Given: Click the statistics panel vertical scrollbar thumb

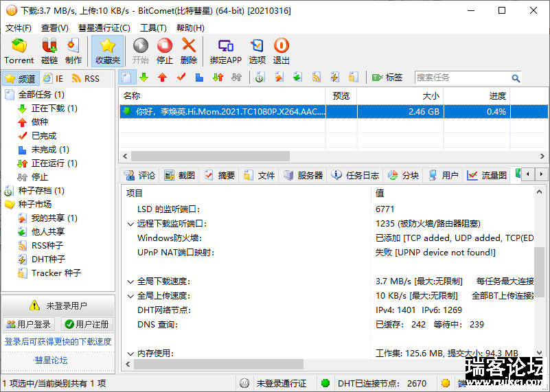Looking at the screenshot, I should pos(539,272).
